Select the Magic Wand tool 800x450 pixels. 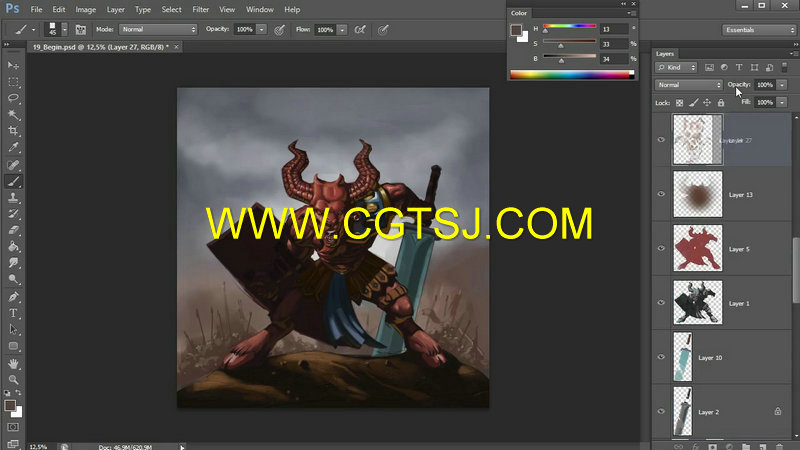click(13, 115)
